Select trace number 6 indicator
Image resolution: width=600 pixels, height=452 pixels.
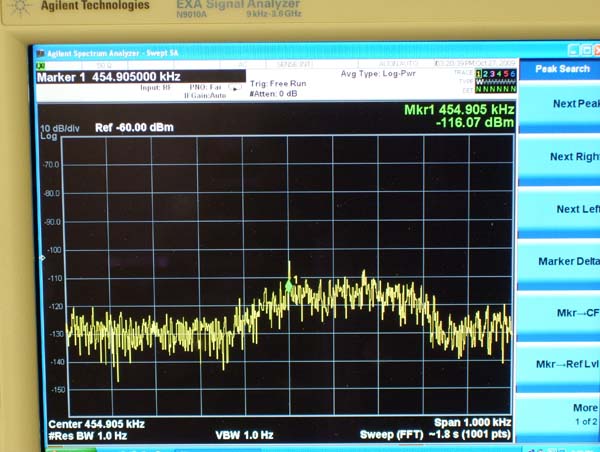(513, 73)
